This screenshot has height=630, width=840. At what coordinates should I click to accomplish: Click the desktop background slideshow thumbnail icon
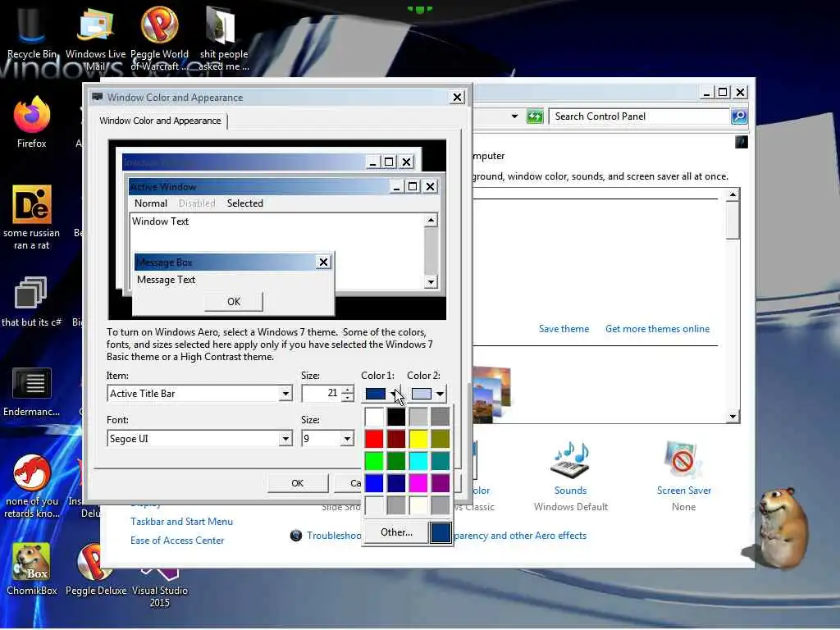492,395
